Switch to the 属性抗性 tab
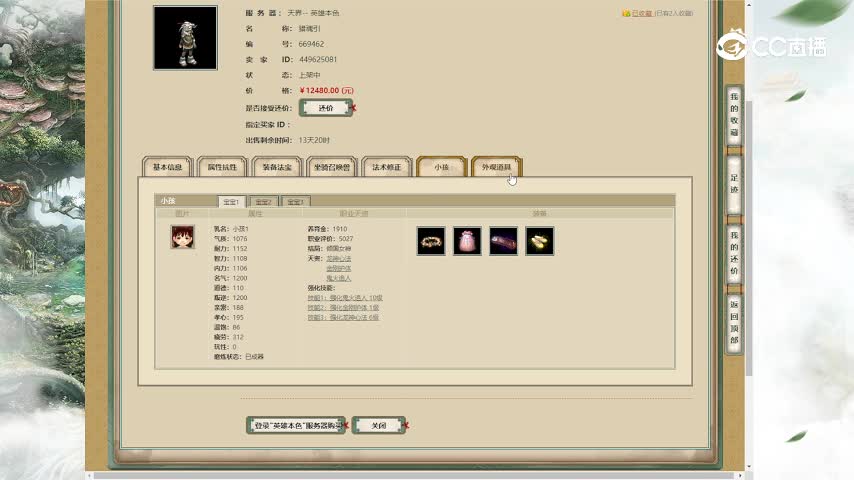Viewport: 854px width, 480px height. (x=222, y=167)
